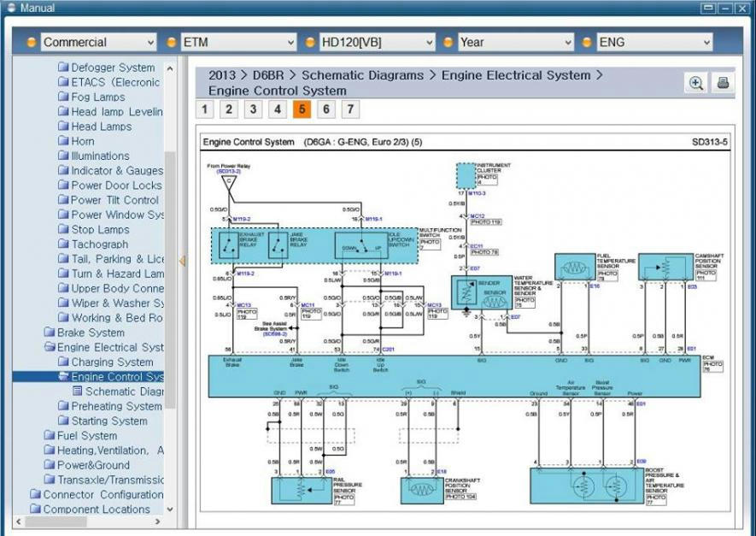
Task: Click the tree's horizontal scroll-right arrow
Action: point(158,521)
